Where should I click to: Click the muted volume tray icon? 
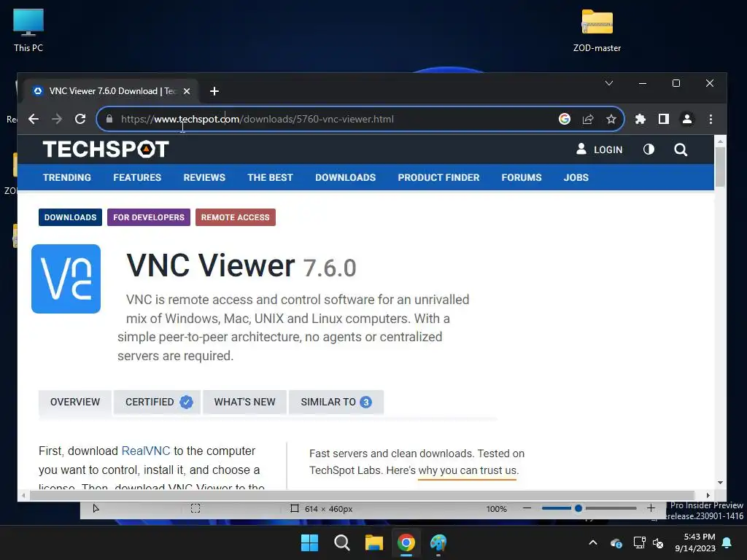pyautogui.click(x=659, y=542)
